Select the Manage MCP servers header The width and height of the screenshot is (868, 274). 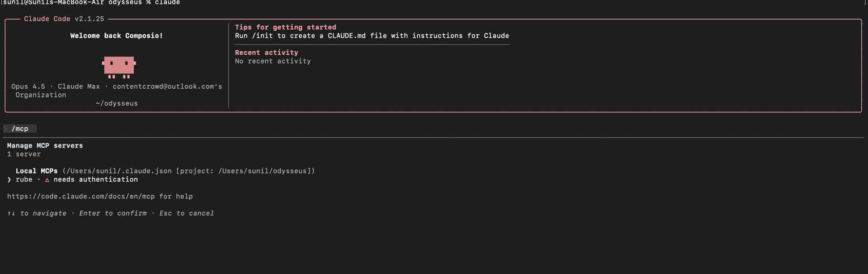coord(45,145)
